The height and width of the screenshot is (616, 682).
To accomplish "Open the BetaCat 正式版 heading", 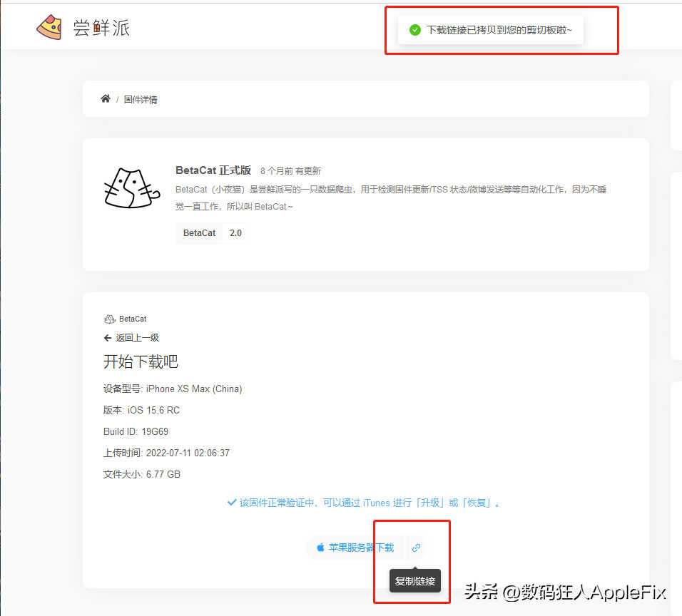I will click(213, 170).
